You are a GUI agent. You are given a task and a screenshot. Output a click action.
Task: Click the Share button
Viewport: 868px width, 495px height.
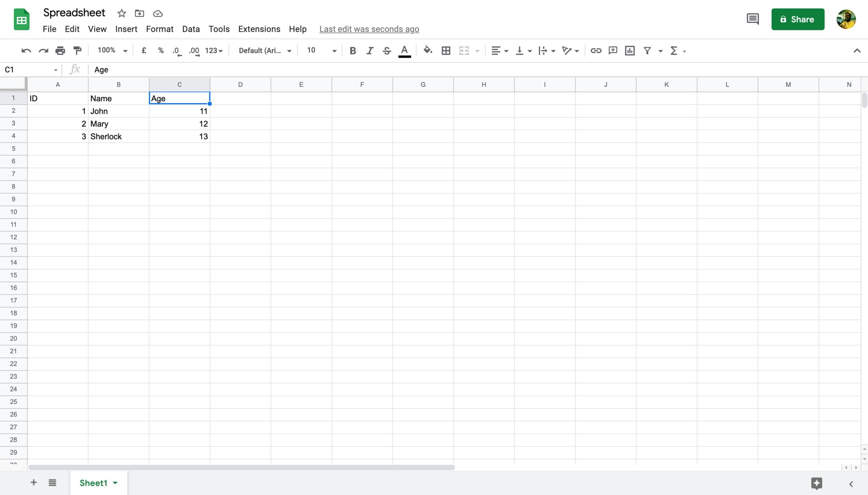798,19
